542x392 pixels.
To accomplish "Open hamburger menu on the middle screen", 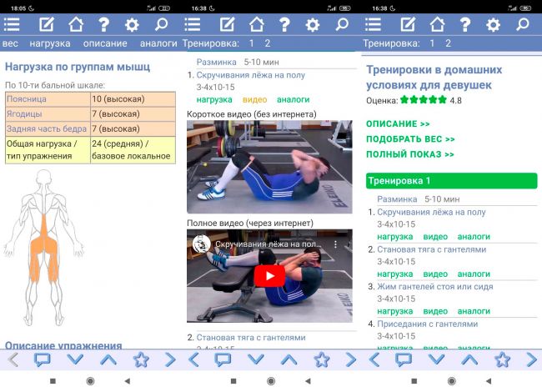I will [193, 24].
